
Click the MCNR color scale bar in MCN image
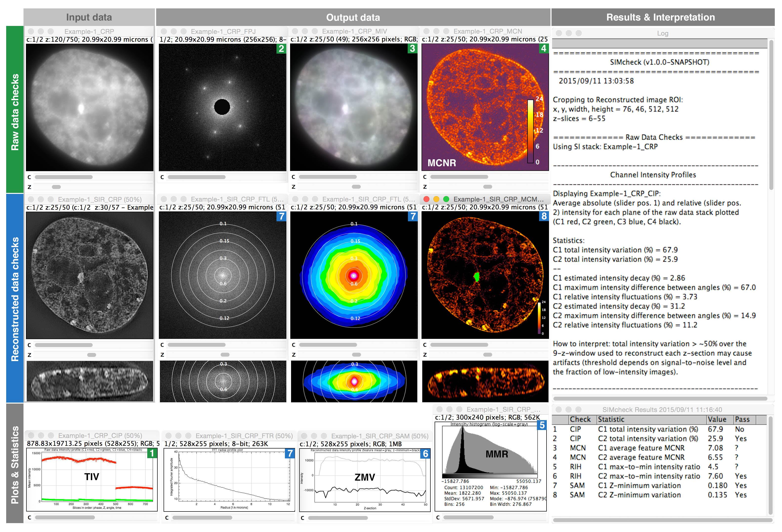tap(530, 131)
